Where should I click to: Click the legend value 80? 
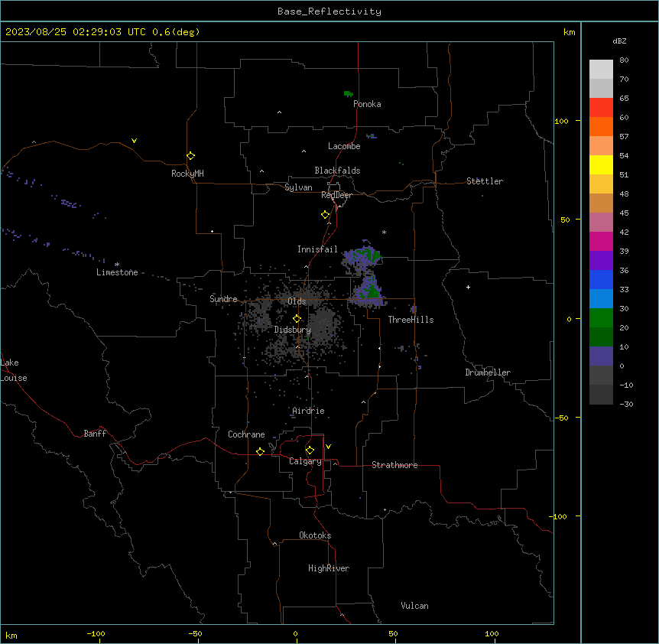click(624, 60)
